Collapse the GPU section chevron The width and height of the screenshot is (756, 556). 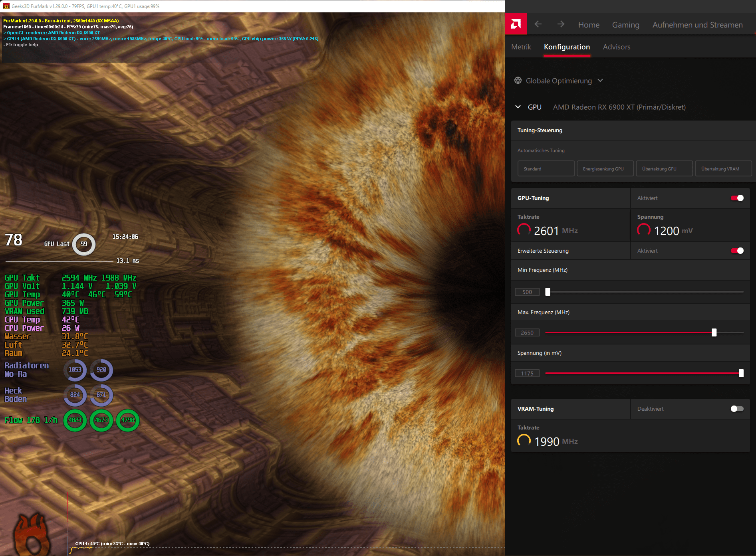pyautogui.click(x=518, y=107)
